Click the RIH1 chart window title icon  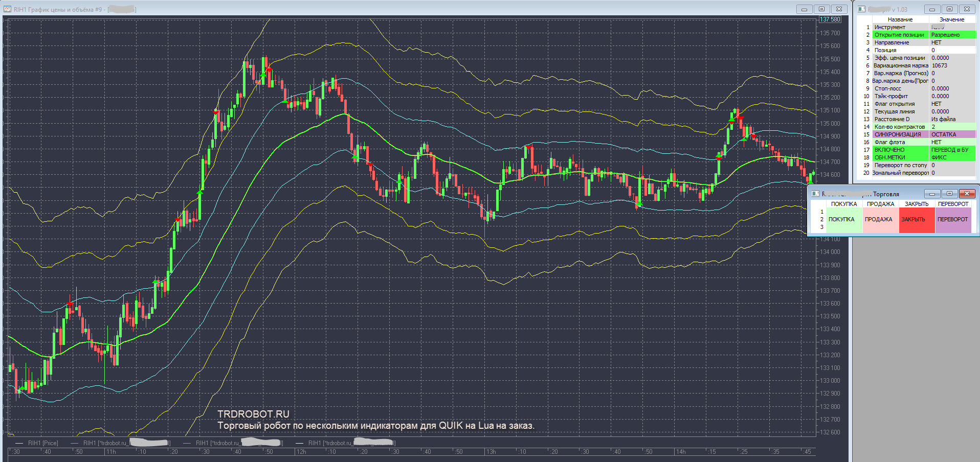pyautogui.click(x=7, y=9)
